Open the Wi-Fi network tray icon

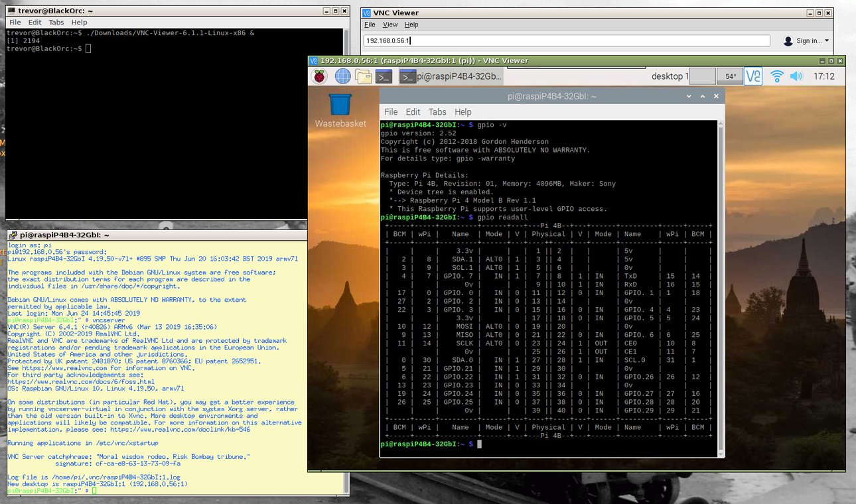(x=776, y=76)
